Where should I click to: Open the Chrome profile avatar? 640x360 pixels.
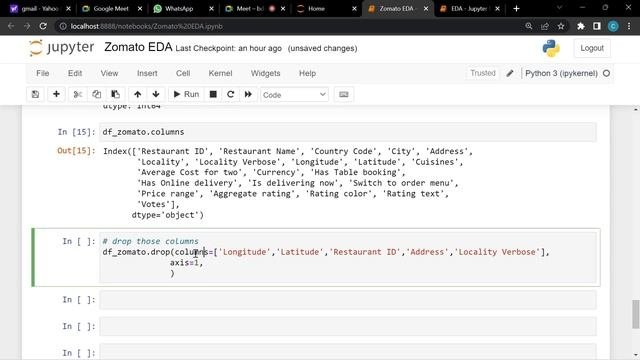point(613,26)
